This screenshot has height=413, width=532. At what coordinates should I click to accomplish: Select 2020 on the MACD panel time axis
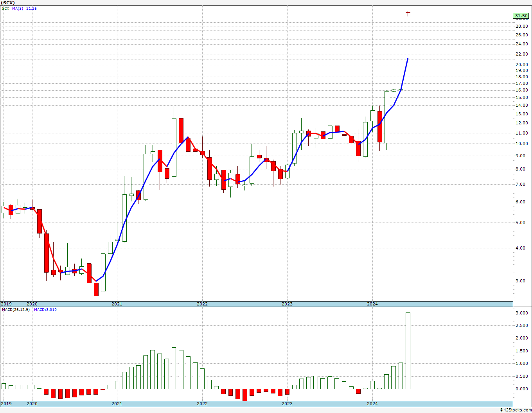tap(32, 404)
